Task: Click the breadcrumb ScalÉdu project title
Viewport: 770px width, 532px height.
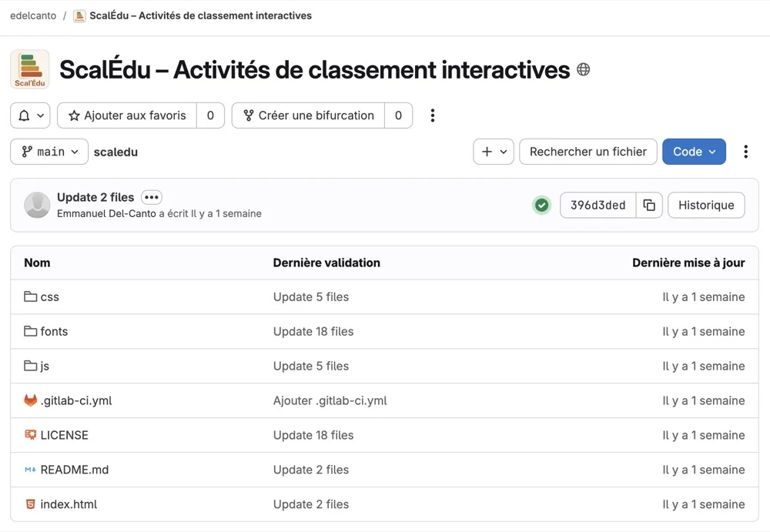Action: tap(200, 15)
